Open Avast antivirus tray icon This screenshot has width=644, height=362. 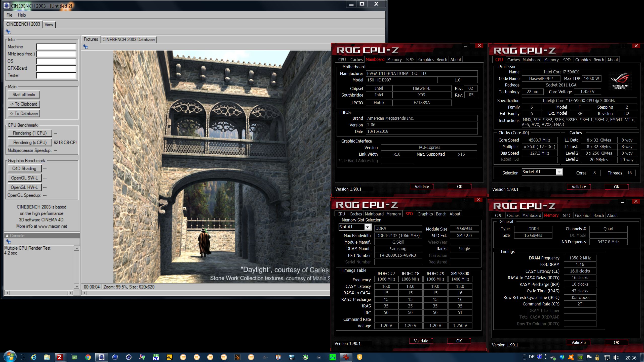(x=571, y=357)
